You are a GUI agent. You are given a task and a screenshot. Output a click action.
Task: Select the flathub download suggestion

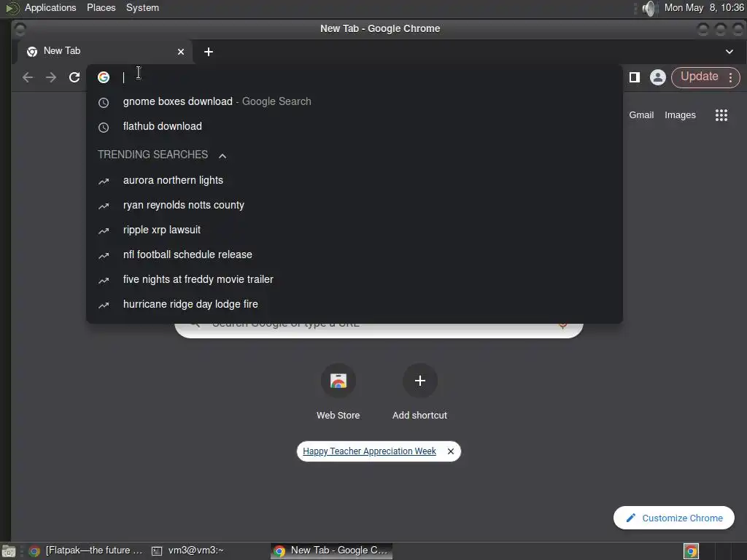pos(355,126)
